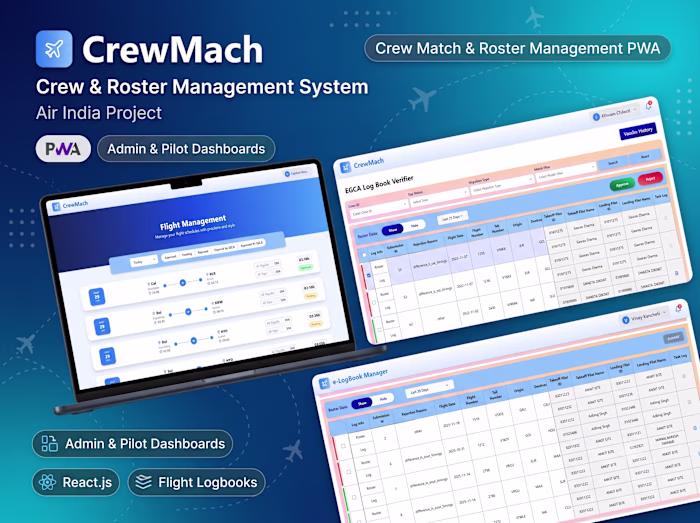Check the third row checkbox in e-LogBook table
Screen dimensions: 700x523
(x=354, y=497)
